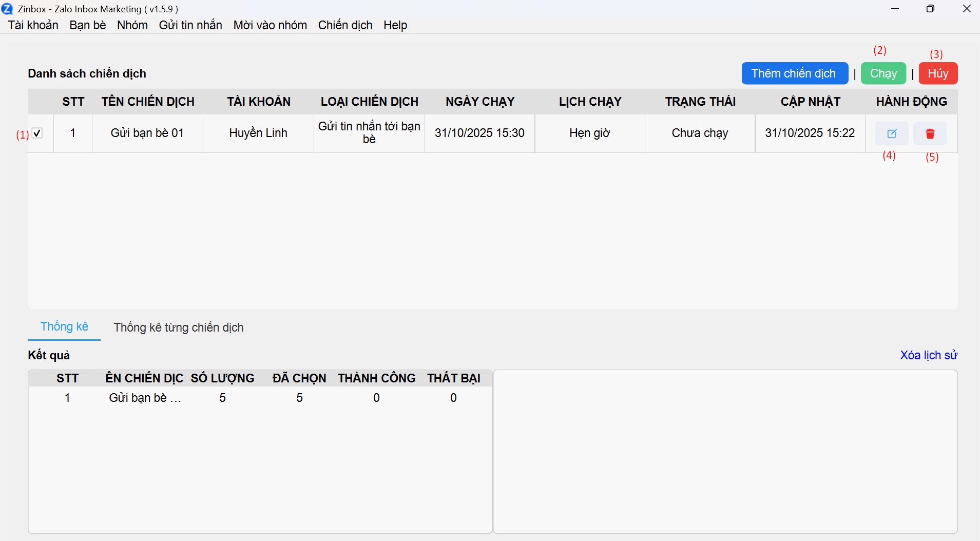
Task: Open the Help menu
Action: click(x=395, y=25)
